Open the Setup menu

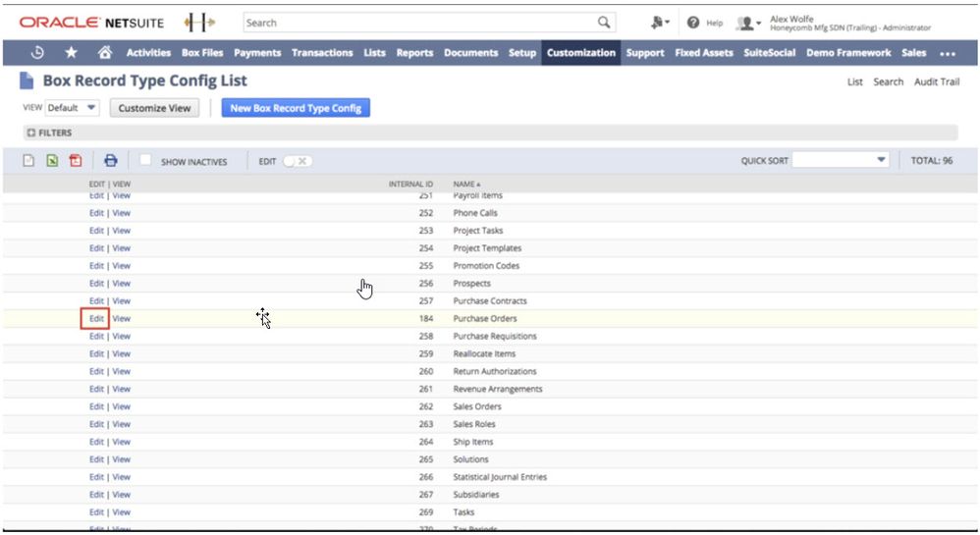click(x=522, y=53)
